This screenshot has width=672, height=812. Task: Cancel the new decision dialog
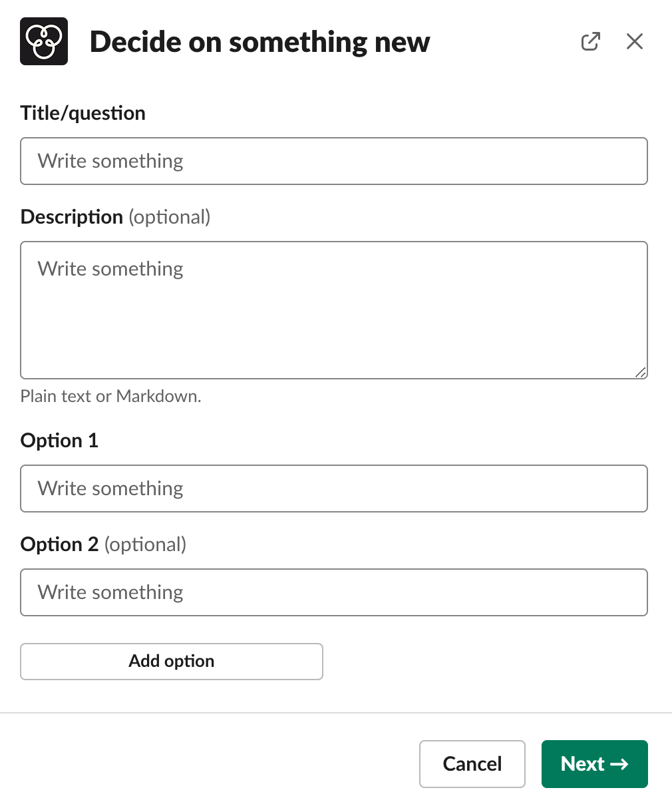point(472,764)
